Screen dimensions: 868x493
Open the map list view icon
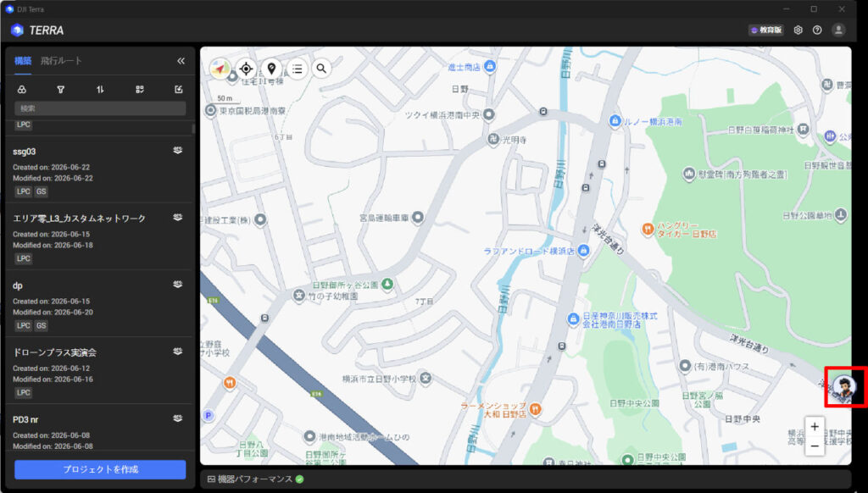pos(298,69)
